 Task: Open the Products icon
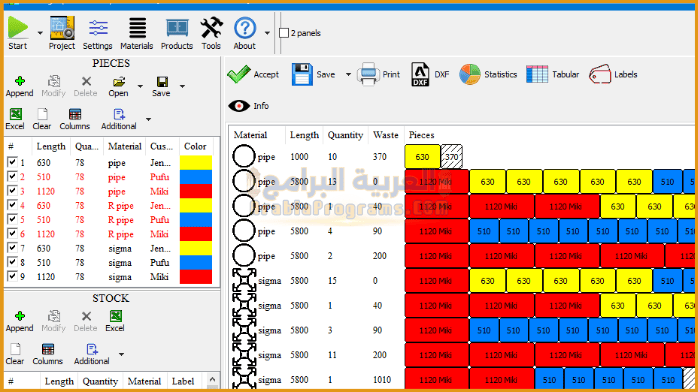[x=177, y=28]
